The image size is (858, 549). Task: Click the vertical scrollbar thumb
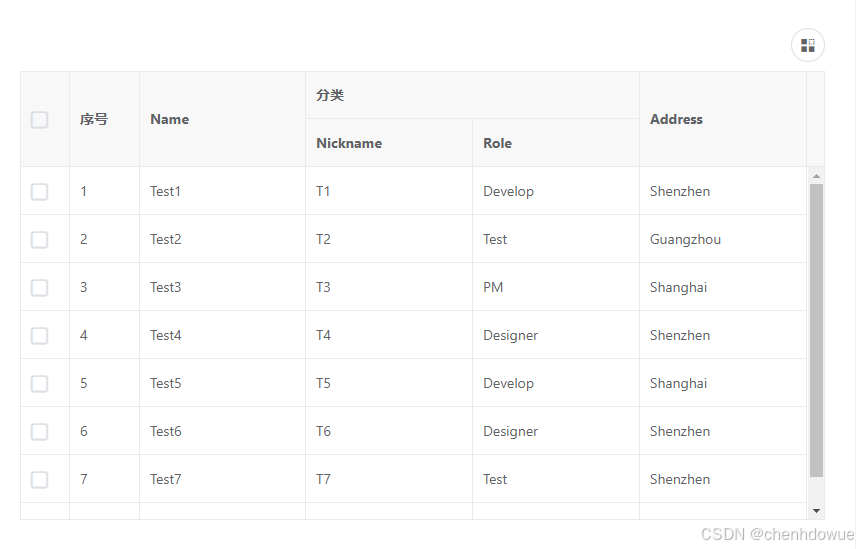816,331
